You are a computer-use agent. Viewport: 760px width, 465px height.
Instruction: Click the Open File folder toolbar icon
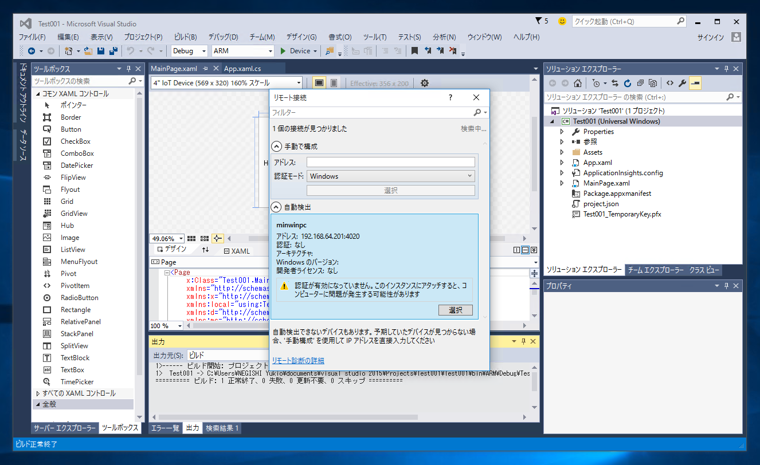pyautogui.click(x=88, y=51)
